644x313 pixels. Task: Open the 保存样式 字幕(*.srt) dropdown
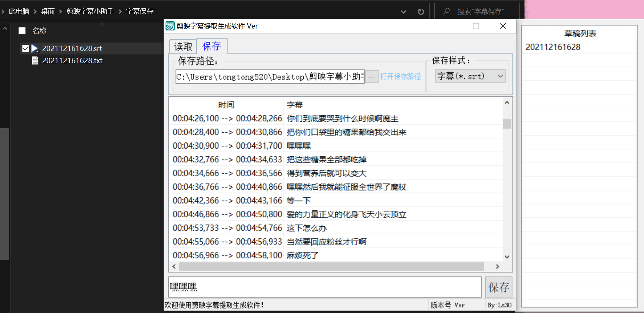tap(470, 76)
